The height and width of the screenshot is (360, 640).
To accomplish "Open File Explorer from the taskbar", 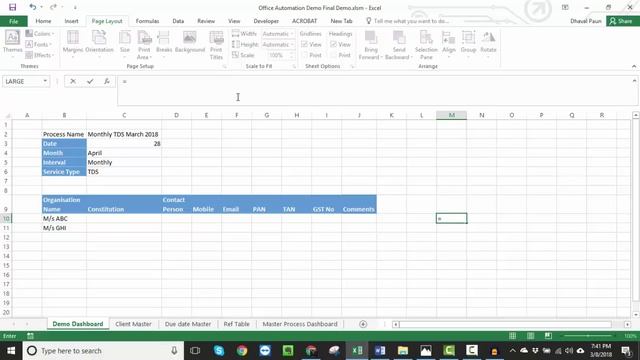I will coord(403,351).
